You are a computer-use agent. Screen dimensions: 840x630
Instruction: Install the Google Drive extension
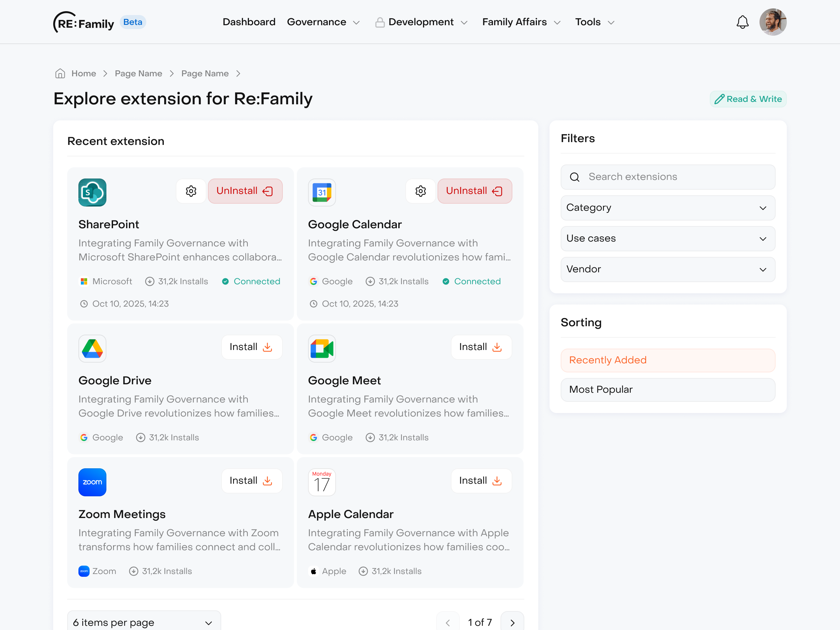click(251, 347)
